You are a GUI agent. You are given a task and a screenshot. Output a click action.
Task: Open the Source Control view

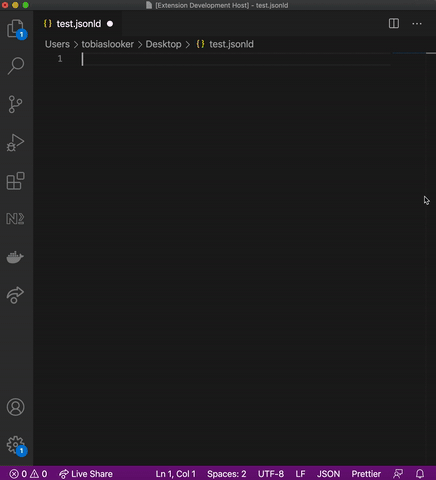(x=15, y=104)
